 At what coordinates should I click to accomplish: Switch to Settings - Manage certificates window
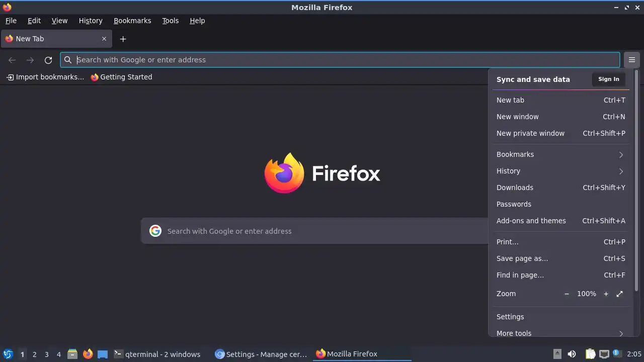262,354
